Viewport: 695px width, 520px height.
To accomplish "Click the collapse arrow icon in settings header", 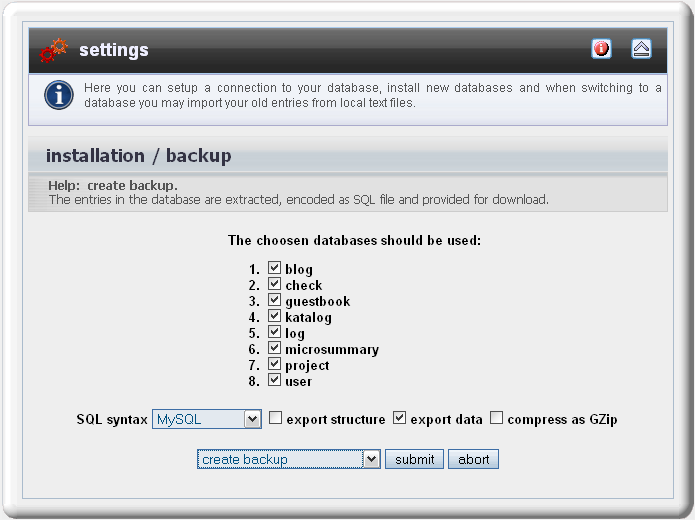I will (641, 49).
